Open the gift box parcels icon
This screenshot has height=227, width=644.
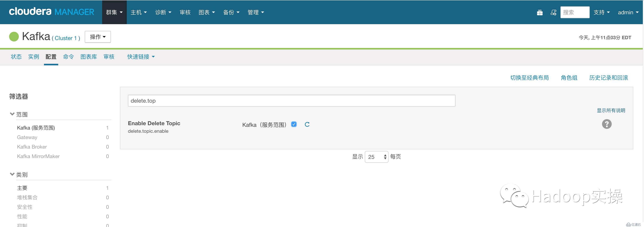(x=540, y=12)
